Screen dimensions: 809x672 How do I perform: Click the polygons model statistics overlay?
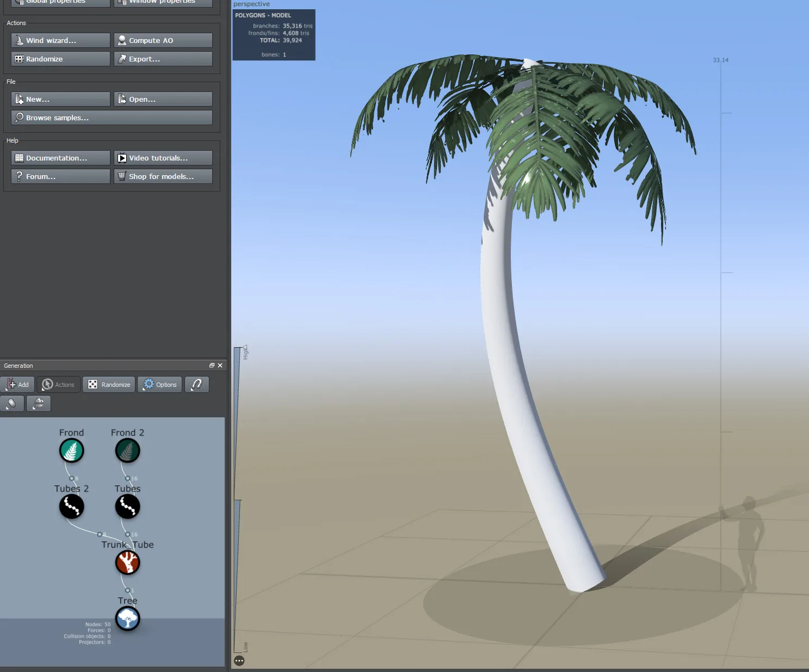coord(274,35)
